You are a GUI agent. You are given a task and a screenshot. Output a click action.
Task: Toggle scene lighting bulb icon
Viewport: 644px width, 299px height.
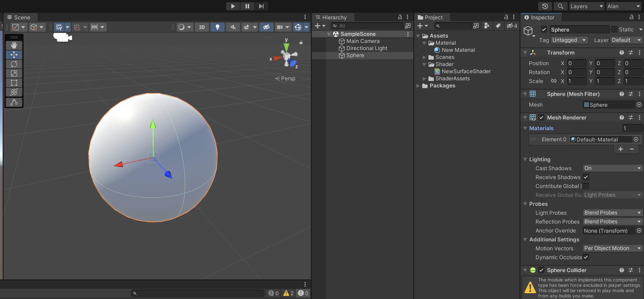[217, 27]
